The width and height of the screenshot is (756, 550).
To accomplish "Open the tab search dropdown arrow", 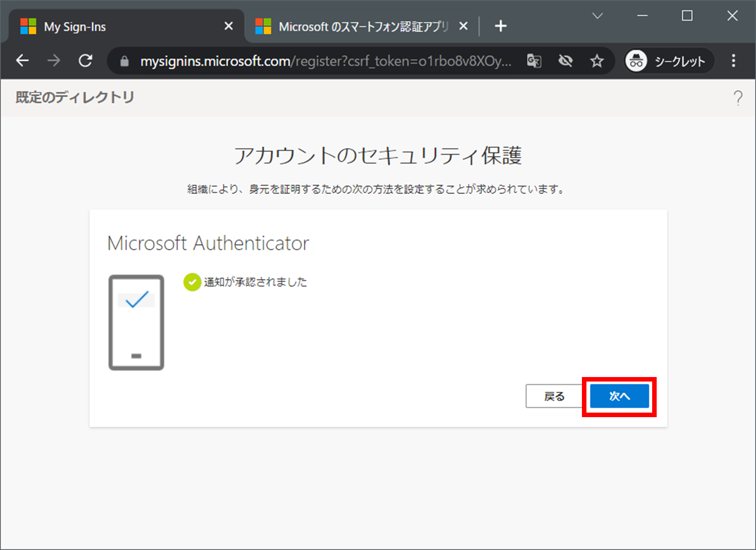I will pyautogui.click(x=597, y=16).
